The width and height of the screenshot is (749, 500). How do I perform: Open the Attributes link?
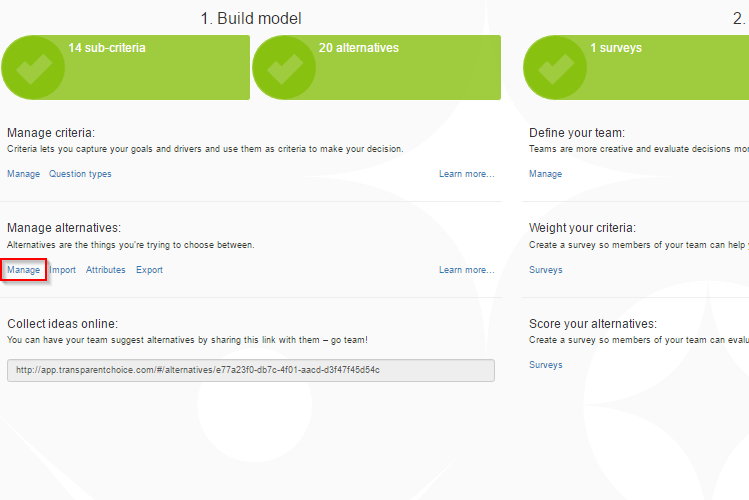pyautogui.click(x=106, y=270)
